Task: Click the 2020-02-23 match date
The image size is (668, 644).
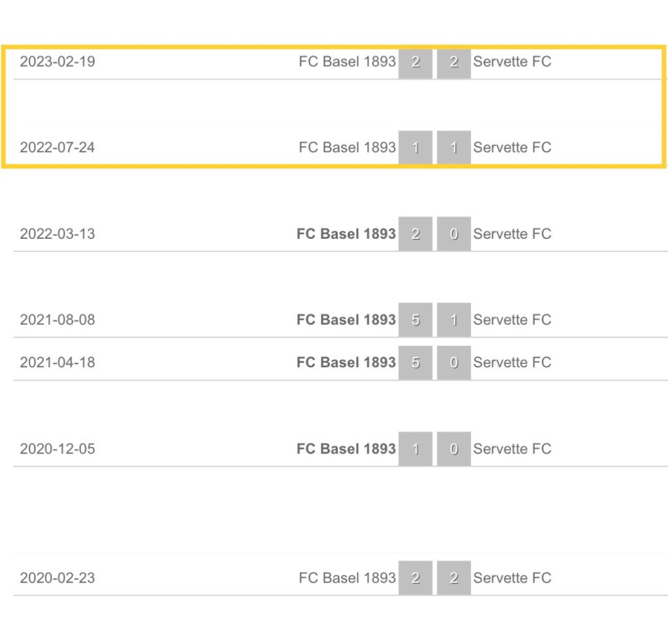Action: (x=57, y=577)
